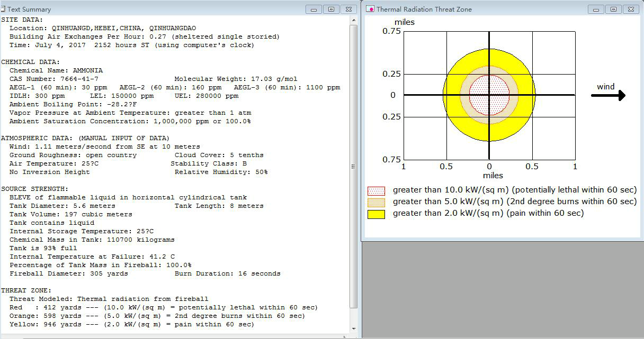Image resolution: width=644 pixels, height=339 pixels.
Task: Click the 'Ground Roughness: open country' text
Action: click(73, 155)
